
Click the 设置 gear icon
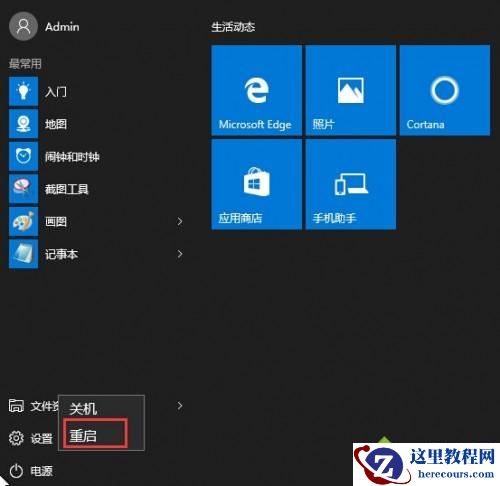pos(16,438)
